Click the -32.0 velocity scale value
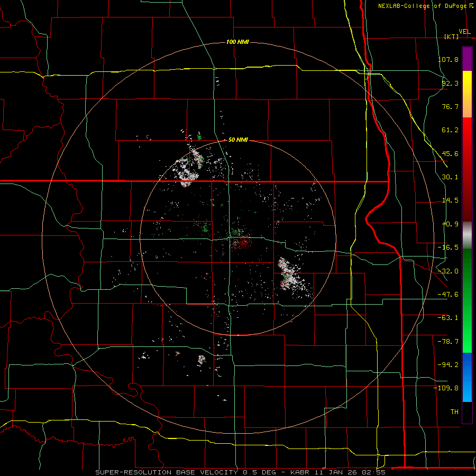Screen dimensions: 476x476 [x=448, y=271]
